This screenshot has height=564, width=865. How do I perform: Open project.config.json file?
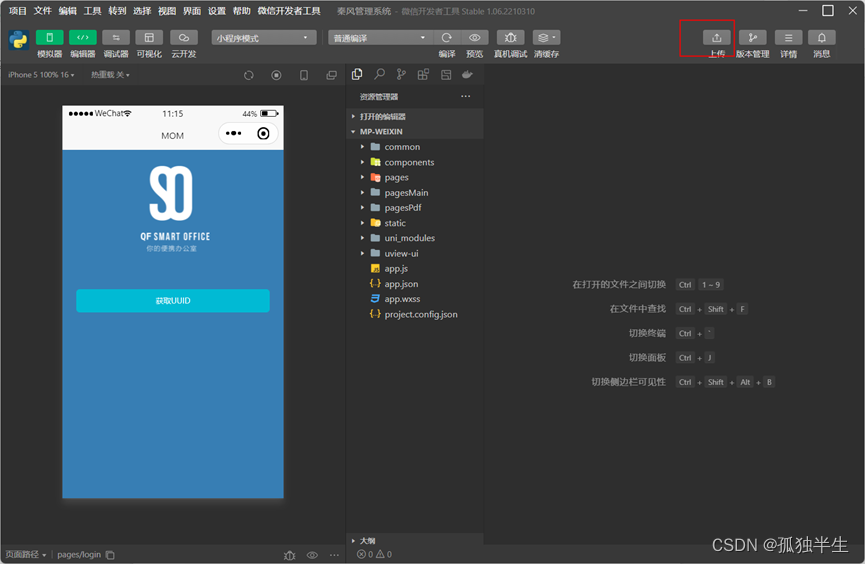tap(414, 314)
